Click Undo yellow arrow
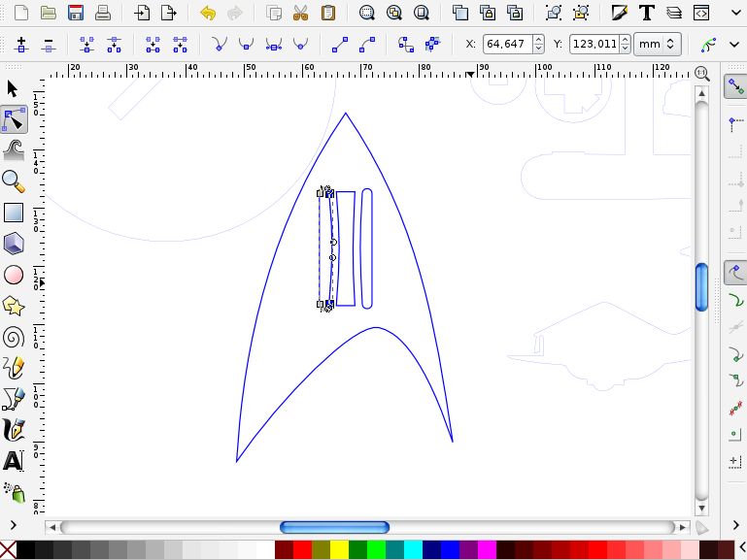This screenshot has height=560, width=747. pos(208,13)
